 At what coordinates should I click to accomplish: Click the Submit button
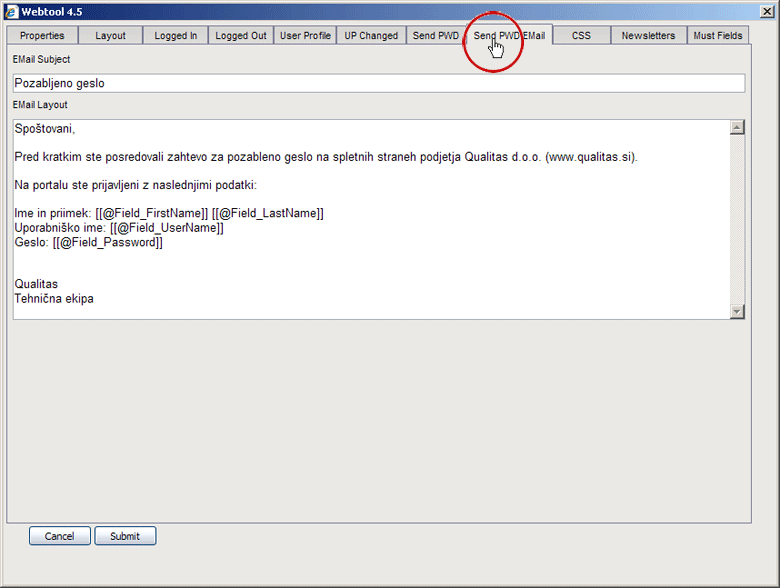pyautogui.click(x=125, y=536)
